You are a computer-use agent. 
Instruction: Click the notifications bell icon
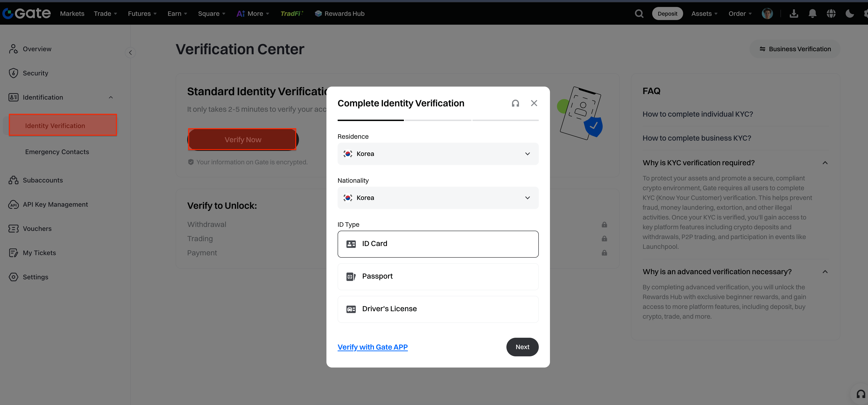click(812, 13)
